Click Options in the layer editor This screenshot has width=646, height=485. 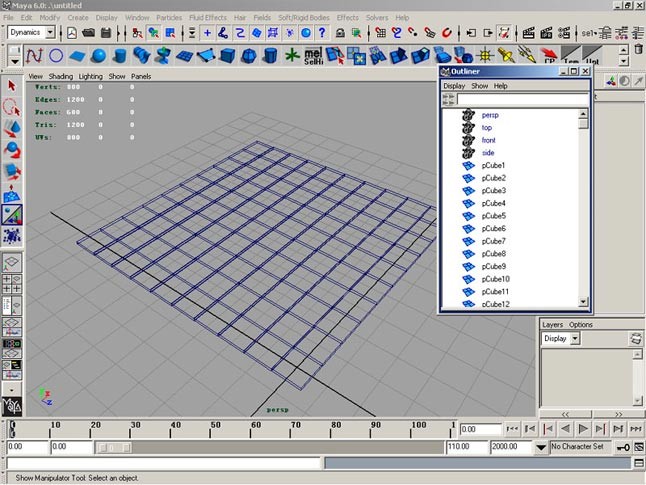(x=580, y=325)
